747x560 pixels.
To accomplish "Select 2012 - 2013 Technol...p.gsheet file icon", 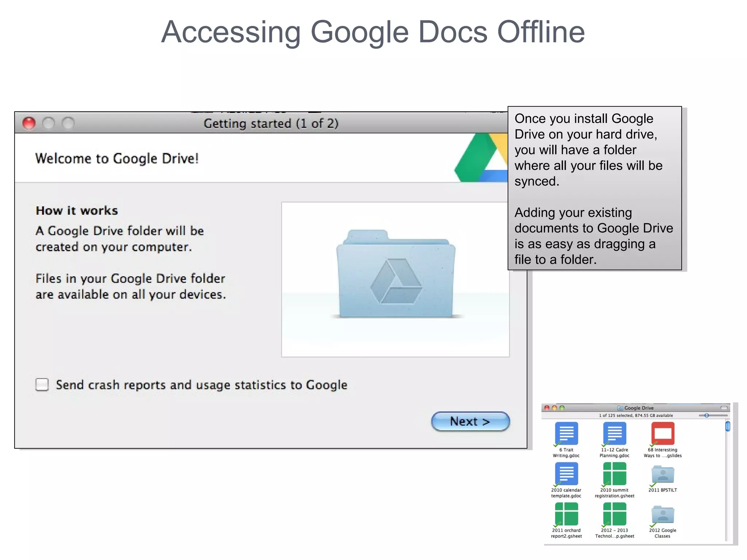I will pyautogui.click(x=615, y=514).
